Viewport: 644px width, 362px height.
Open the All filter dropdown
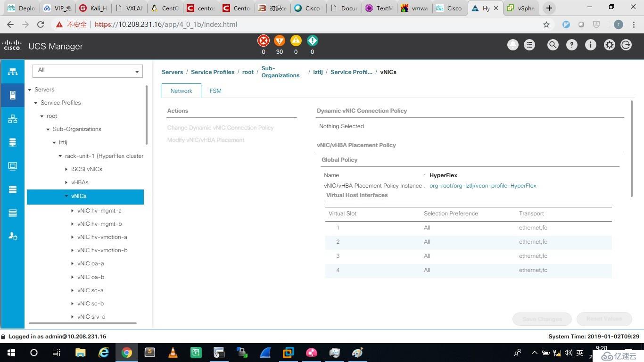pyautogui.click(x=88, y=71)
